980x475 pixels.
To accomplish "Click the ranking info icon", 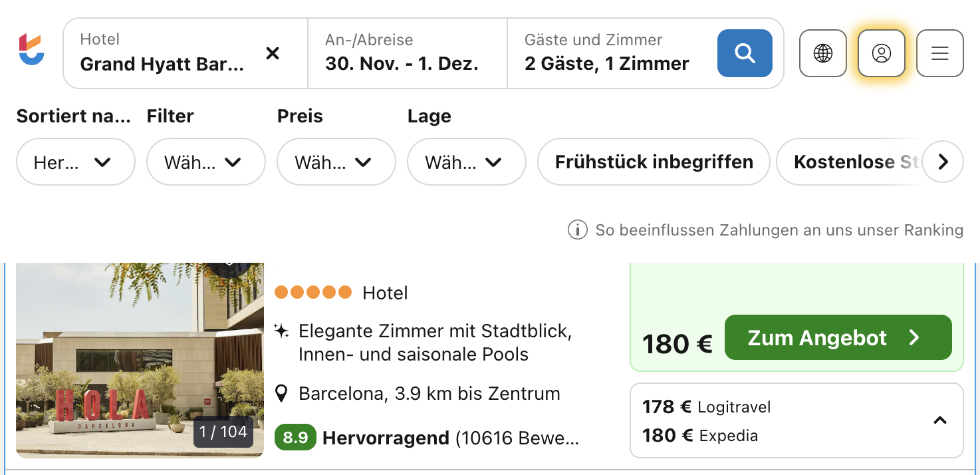I will tap(577, 230).
